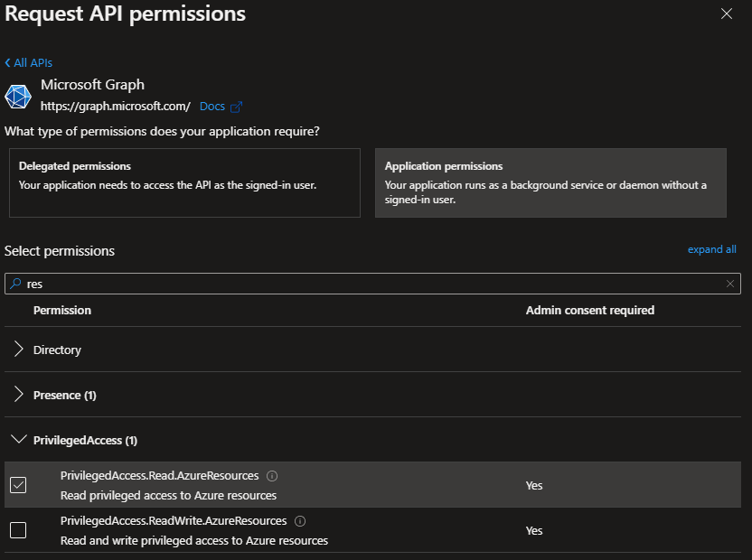752x560 pixels.
Task: Click Yes in PrivilegedAccess.ReadWrite.AzureResources row
Action: tap(534, 530)
